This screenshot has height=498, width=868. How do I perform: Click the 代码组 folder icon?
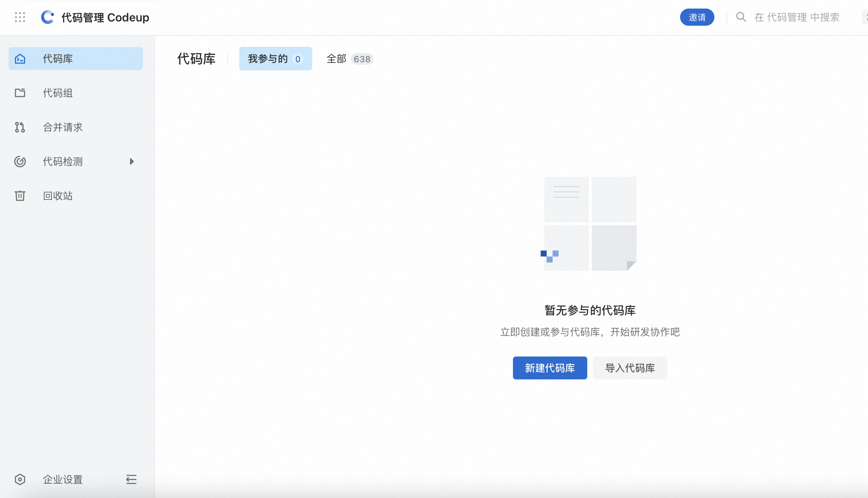coord(20,93)
